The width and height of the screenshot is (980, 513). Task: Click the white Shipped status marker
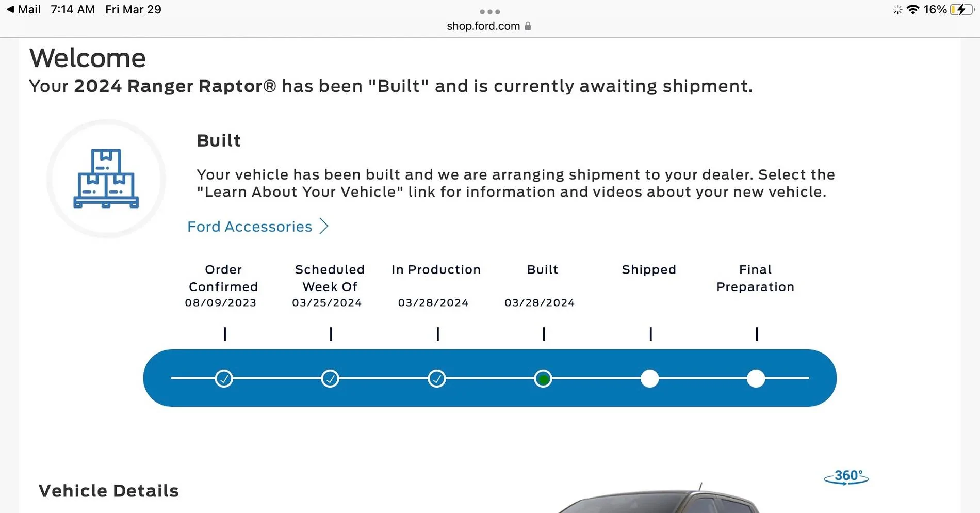tap(650, 378)
